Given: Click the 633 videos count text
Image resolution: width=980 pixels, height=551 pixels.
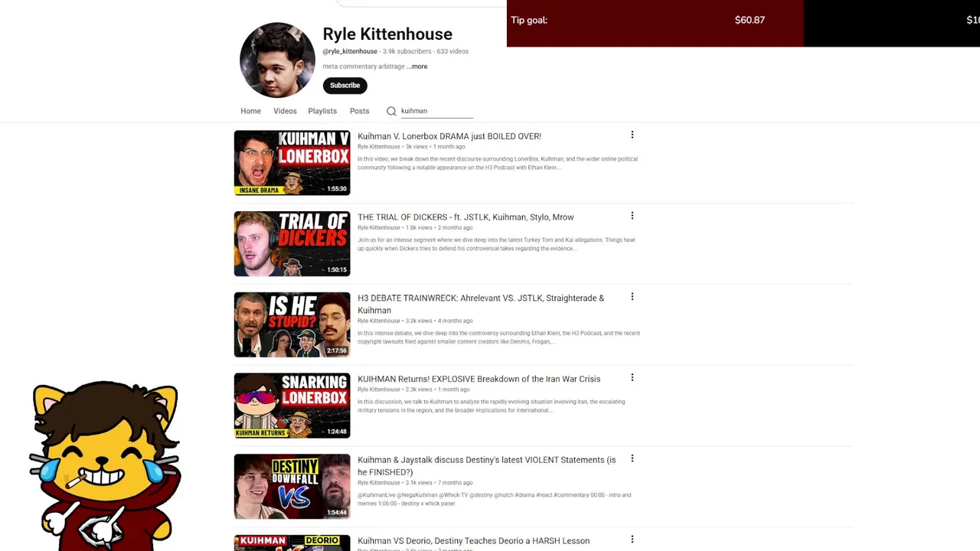Looking at the screenshot, I should (452, 51).
